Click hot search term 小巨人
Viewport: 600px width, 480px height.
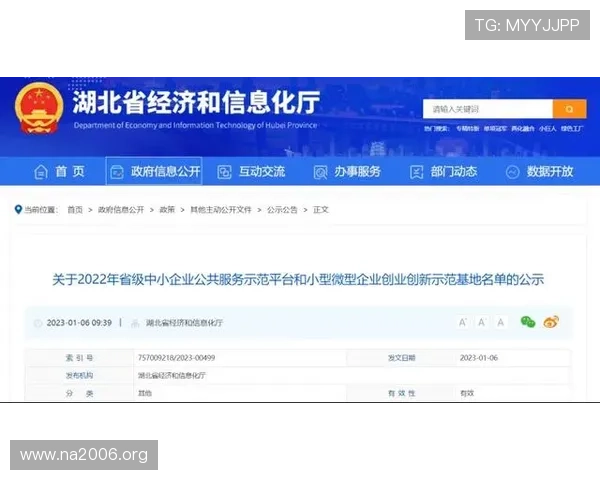547,129
